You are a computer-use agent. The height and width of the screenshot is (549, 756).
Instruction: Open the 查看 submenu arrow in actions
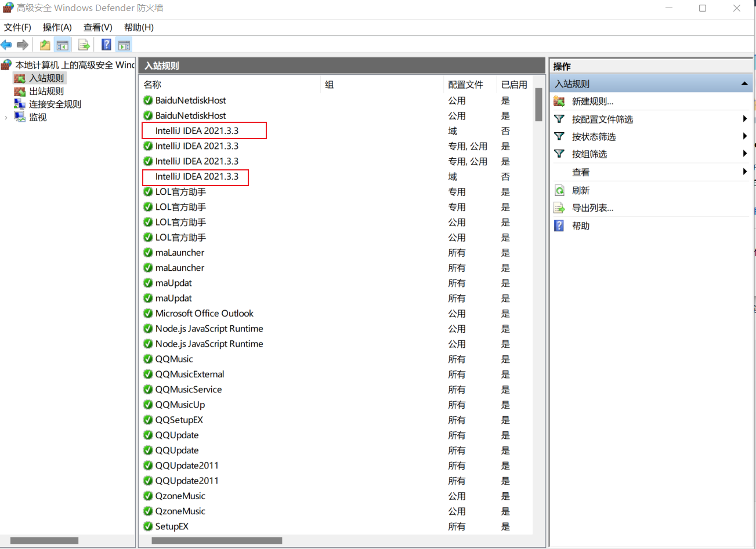(744, 172)
